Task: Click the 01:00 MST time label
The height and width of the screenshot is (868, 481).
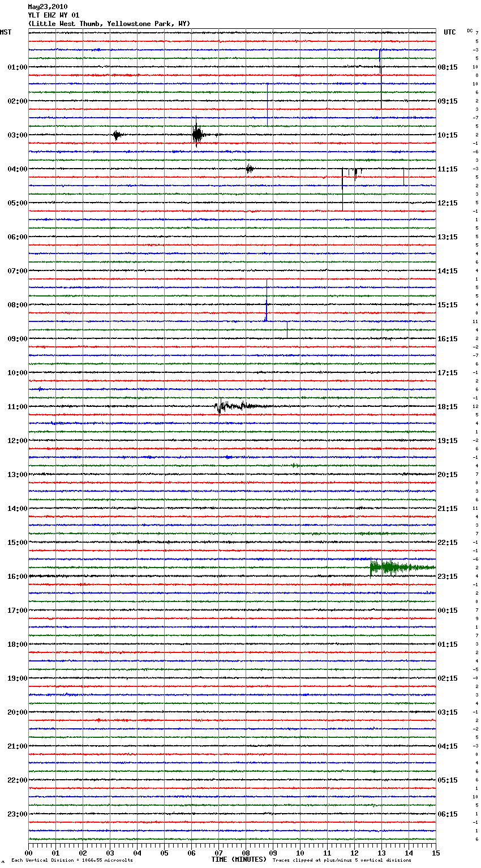Action: (x=18, y=67)
